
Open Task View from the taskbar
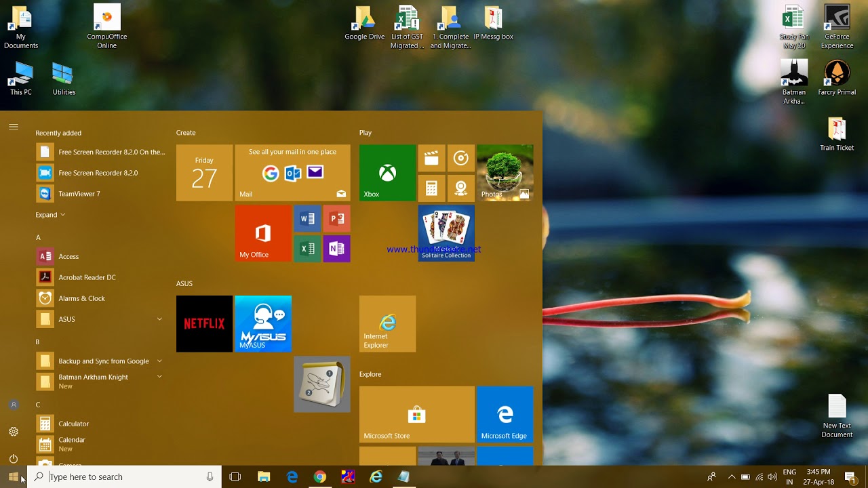(x=235, y=477)
